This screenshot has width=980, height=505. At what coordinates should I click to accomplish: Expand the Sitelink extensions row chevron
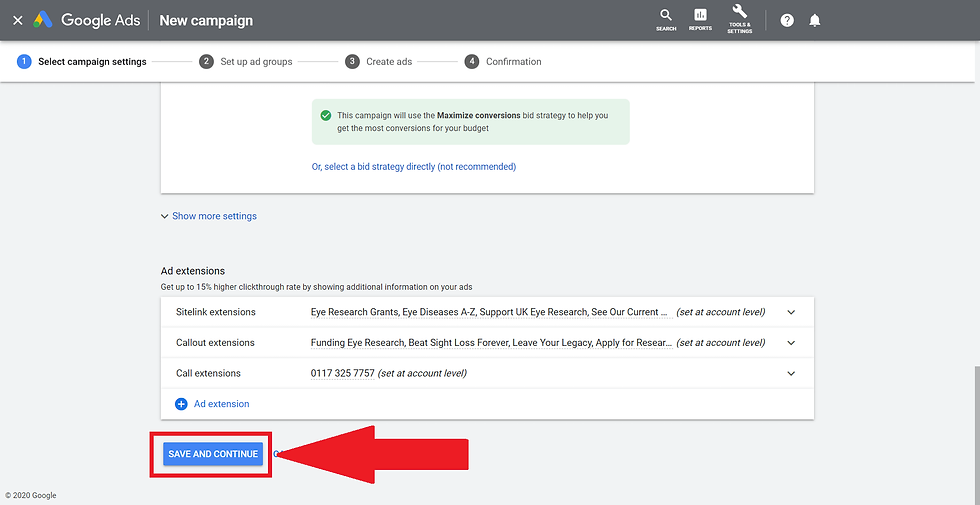pyautogui.click(x=791, y=312)
